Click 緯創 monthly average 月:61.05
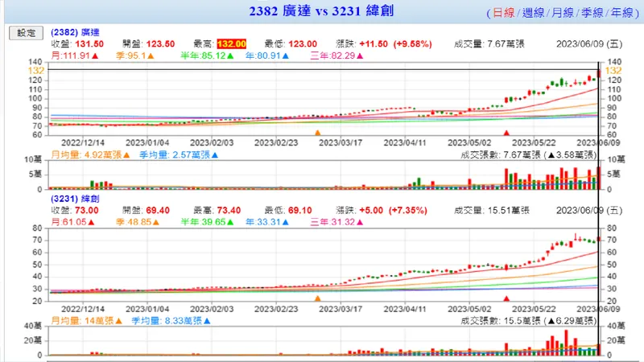The image size is (644, 362). (72, 222)
